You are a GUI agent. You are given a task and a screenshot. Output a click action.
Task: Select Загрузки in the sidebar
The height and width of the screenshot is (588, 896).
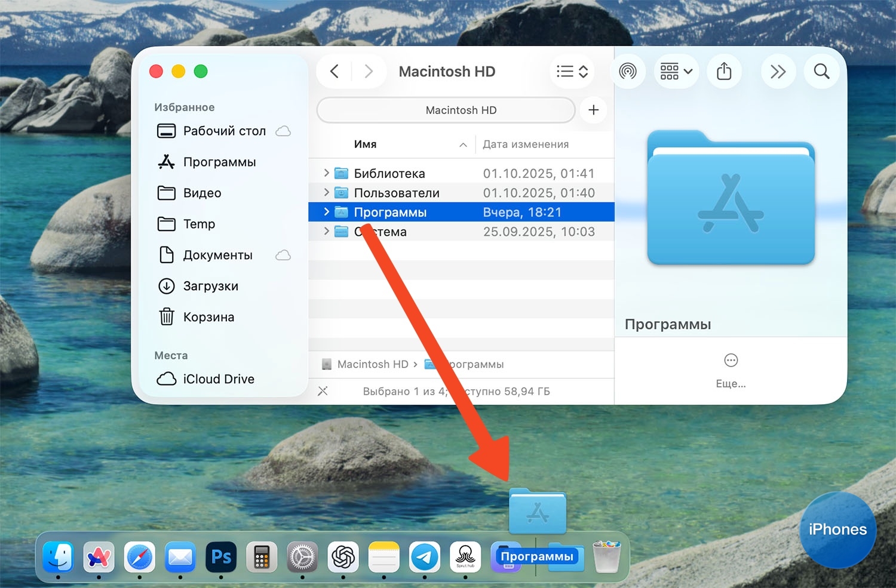pyautogui.click(x=210, y=286)
